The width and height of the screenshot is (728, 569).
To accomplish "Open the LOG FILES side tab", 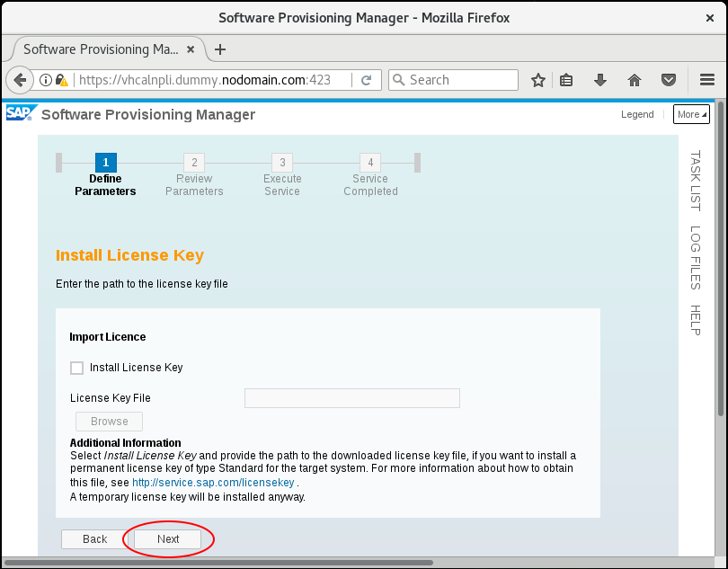I will click(695, 258).
